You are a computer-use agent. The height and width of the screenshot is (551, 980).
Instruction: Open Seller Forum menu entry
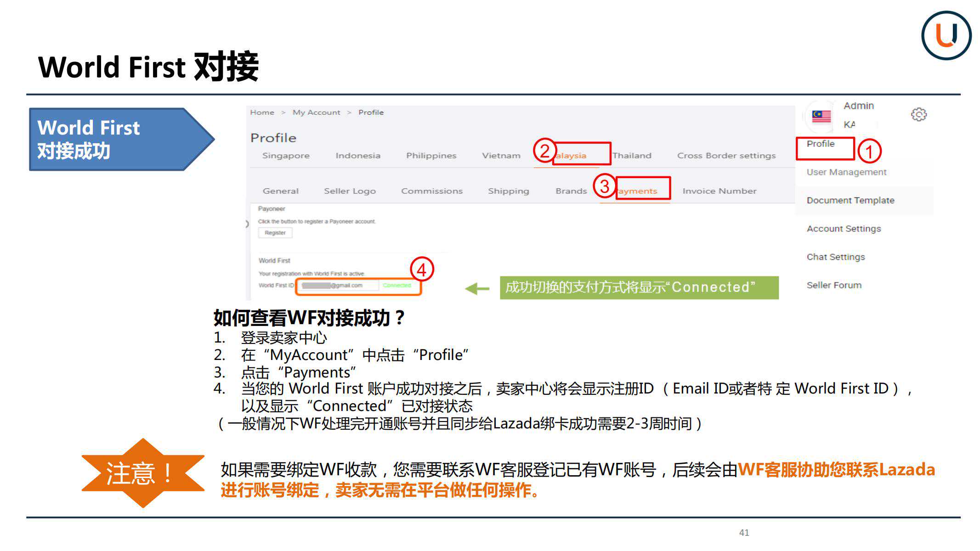(x=834, y=285)
